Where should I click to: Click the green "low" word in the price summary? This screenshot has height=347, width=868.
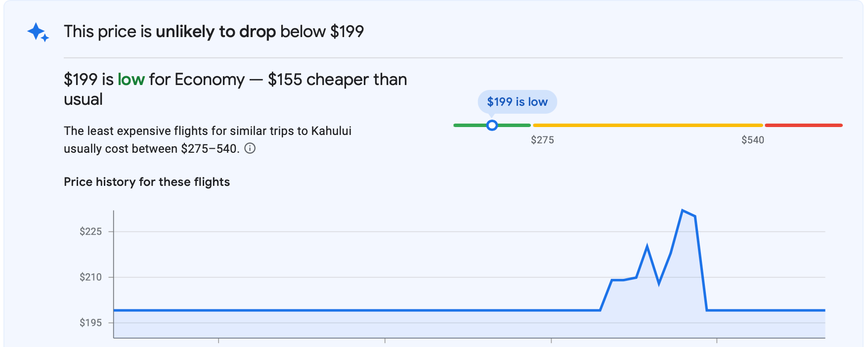[131, 80]
